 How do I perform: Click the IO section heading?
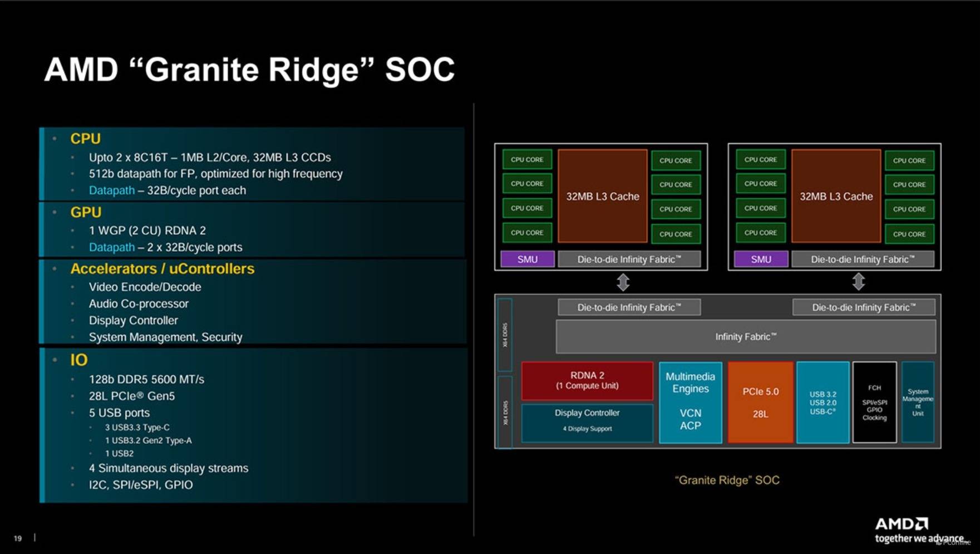(x=78, y=360)
